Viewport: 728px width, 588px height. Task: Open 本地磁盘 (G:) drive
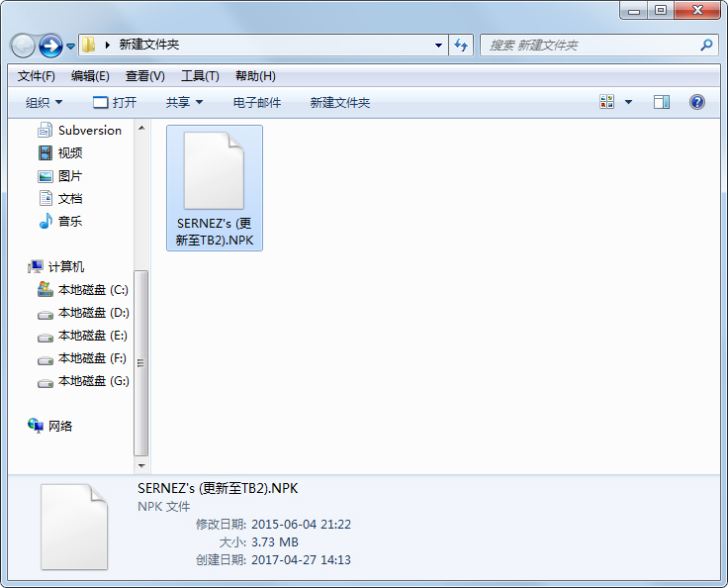(x=83, y=381)
